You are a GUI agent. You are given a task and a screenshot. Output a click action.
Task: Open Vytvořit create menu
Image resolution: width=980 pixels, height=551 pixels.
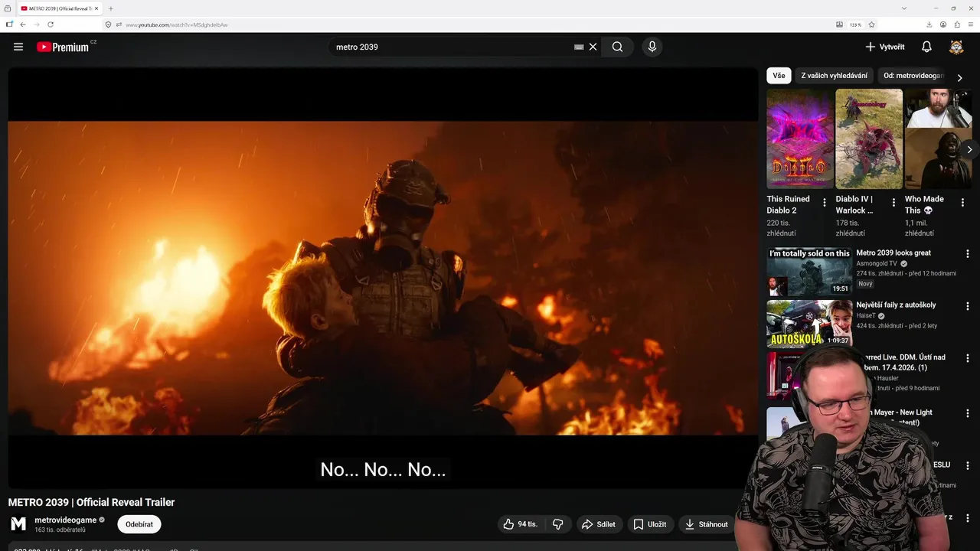(x=885, y=47)
